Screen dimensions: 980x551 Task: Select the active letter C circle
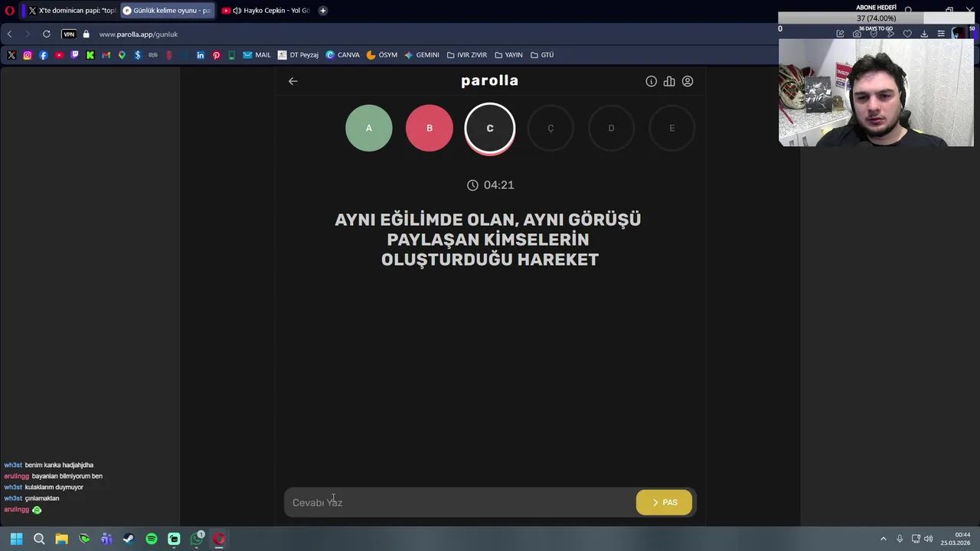pos(490,129)
